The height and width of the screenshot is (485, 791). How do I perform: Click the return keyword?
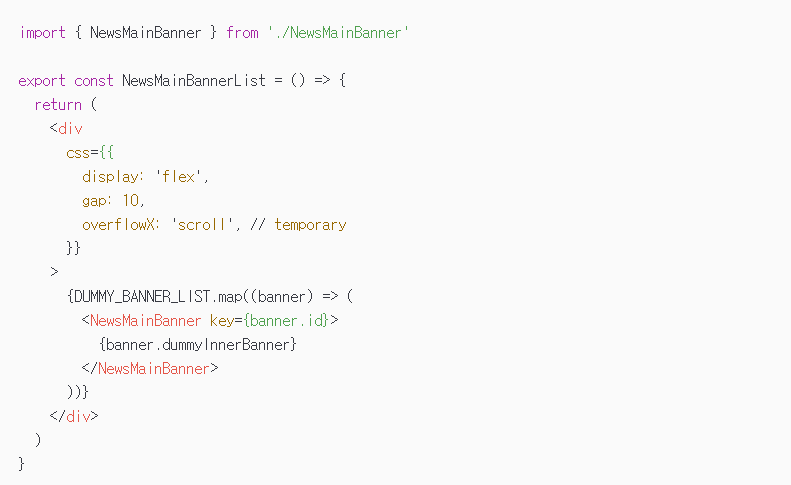pyautogui.click(x=58, y=105)
